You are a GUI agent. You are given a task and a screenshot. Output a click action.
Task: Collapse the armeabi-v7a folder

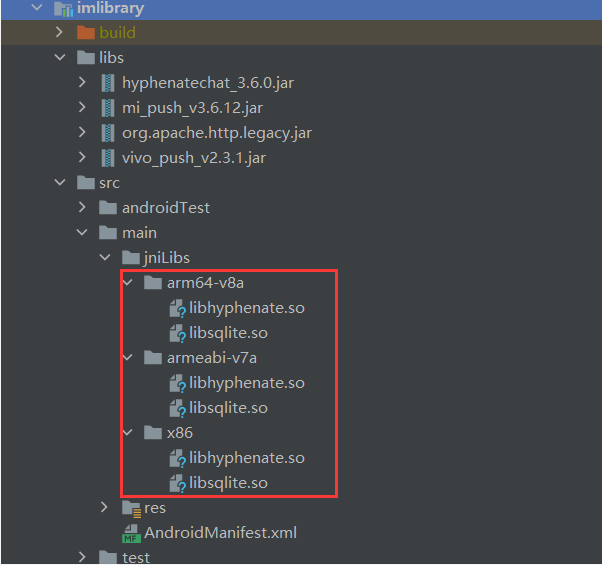click(127, 357)
